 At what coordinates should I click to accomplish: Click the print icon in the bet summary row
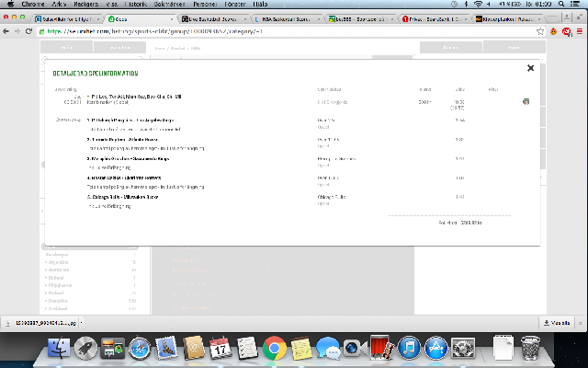pos(526,102)
